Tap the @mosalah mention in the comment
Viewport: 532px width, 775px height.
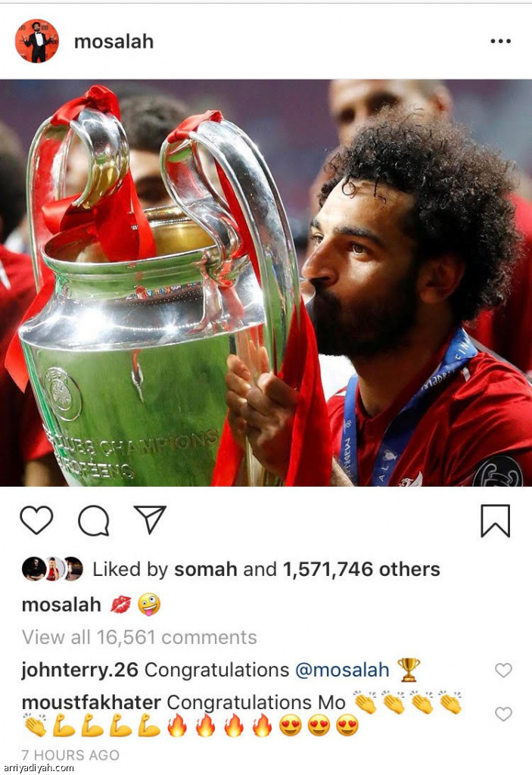(342, 670)
